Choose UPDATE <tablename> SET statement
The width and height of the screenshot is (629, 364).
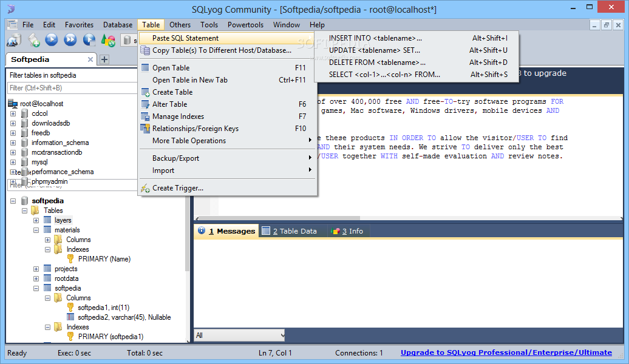point(416,50)
